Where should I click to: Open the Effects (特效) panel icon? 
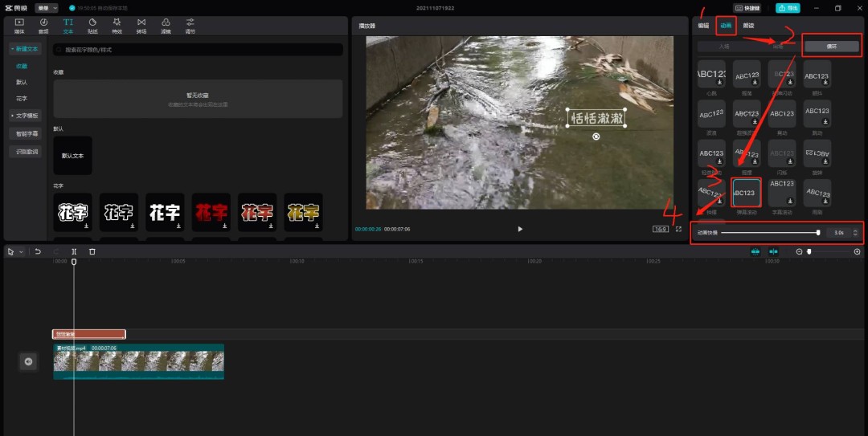pyautogui.click(x=117, y=26)
